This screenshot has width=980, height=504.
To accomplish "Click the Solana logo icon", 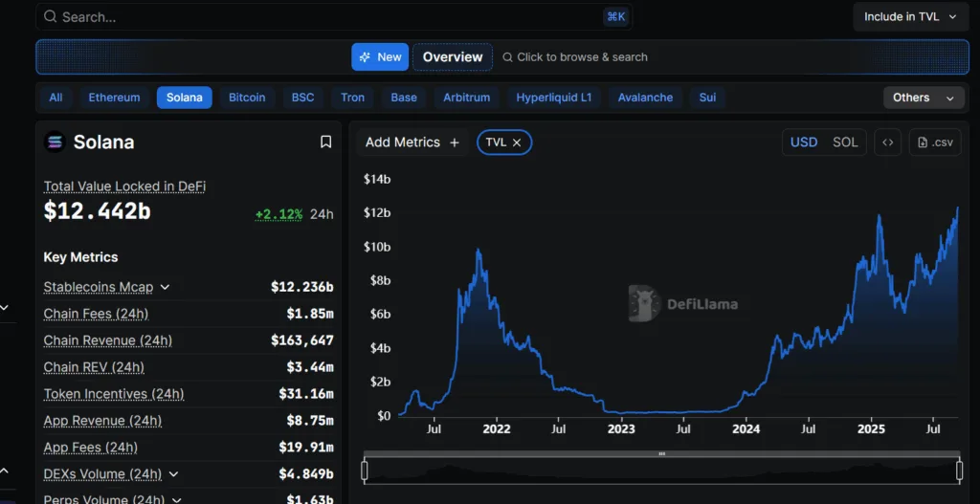I will click(x=55, y=142).
